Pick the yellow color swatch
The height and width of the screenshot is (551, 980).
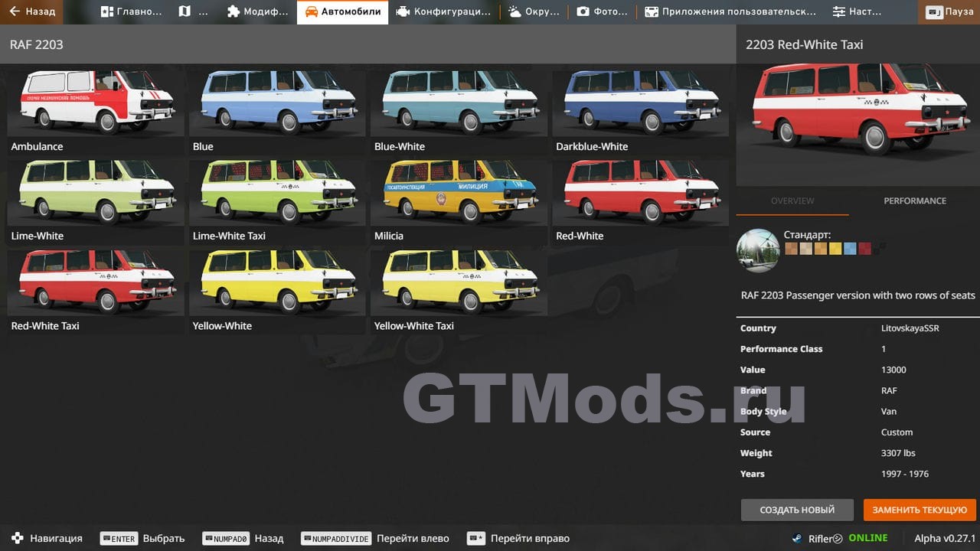click(x=835, y=249)
